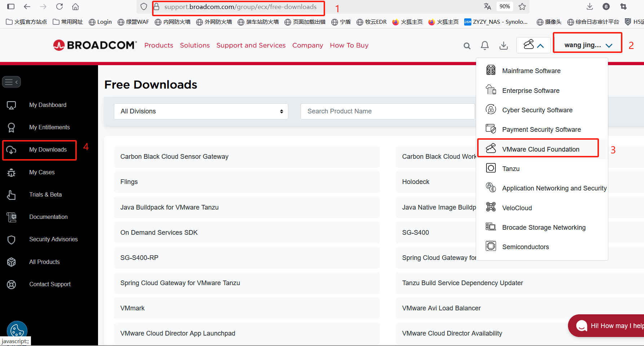This screenshot has width=644, height=346.
Task: Open the site search magnifier icon
Action: click(x=467, y=46)
